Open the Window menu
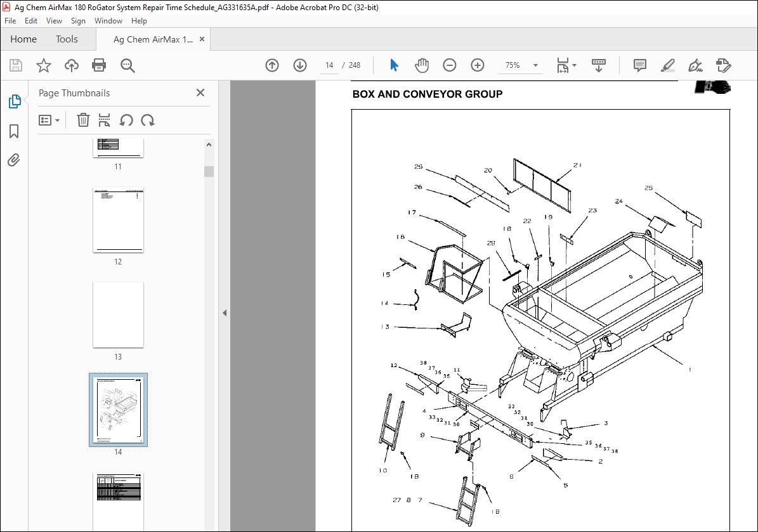 pyautogui.click(x=108, y=21)
